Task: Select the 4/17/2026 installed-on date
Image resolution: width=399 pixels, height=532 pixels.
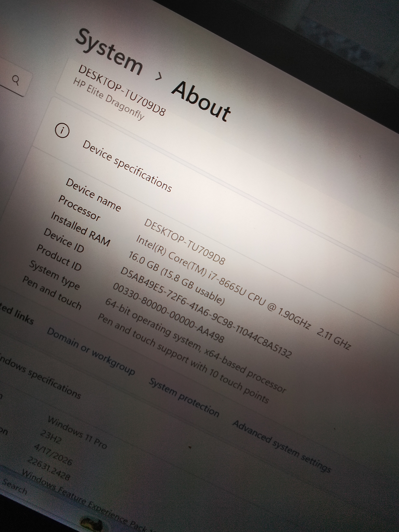Action: (x=53, y=455)
